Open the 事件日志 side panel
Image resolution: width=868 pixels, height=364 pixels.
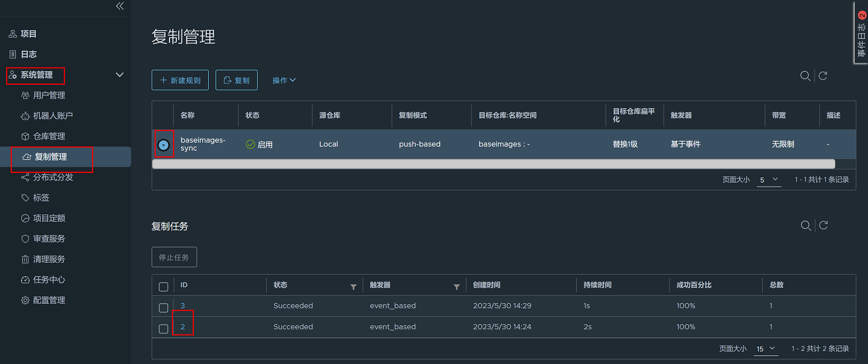[x=861, y=34]
